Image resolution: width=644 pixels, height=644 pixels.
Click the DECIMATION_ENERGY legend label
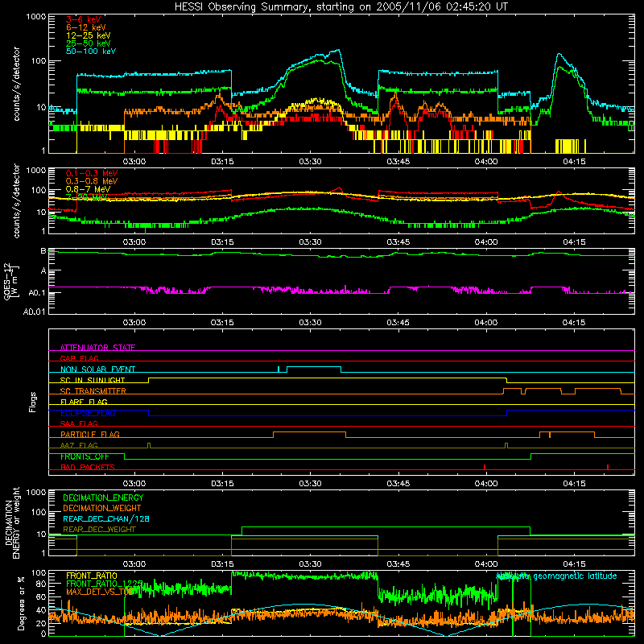[103, 497]
